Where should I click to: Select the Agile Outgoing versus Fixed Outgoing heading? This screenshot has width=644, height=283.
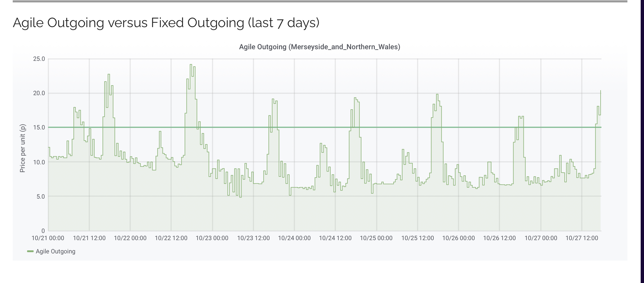coord(166,23)
